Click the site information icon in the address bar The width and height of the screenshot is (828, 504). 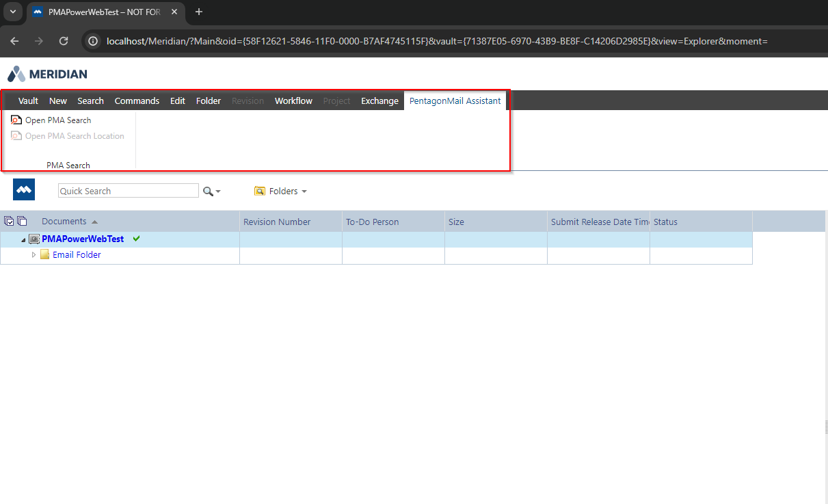94,41
